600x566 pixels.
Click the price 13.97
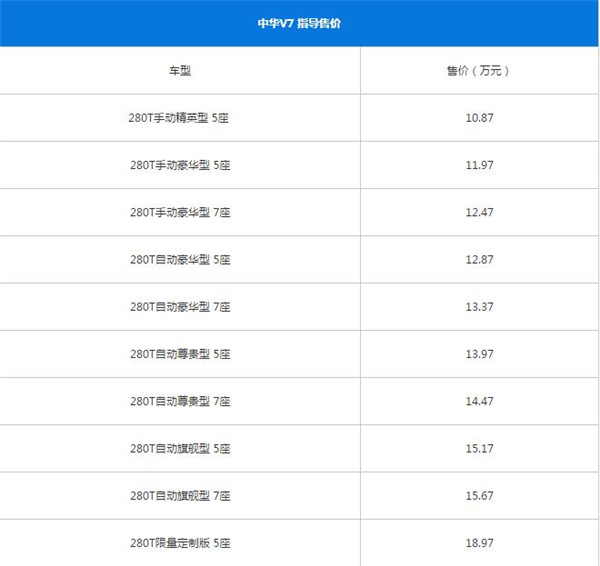pos(479,354)
